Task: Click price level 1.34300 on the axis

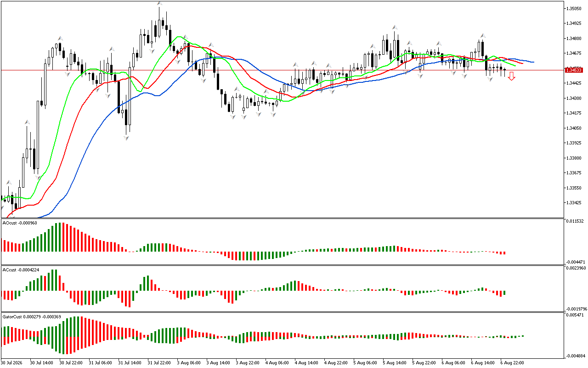Action: coord(574,98)
